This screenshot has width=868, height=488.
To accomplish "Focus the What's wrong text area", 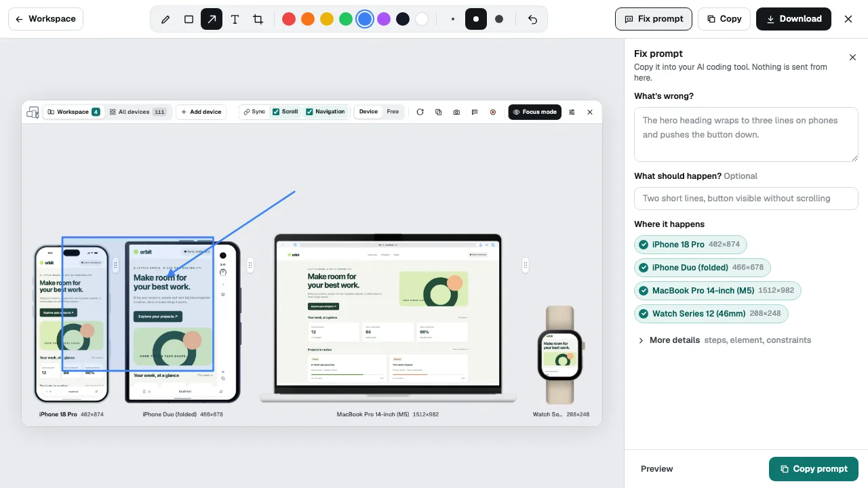I will [x=746, y=134].
